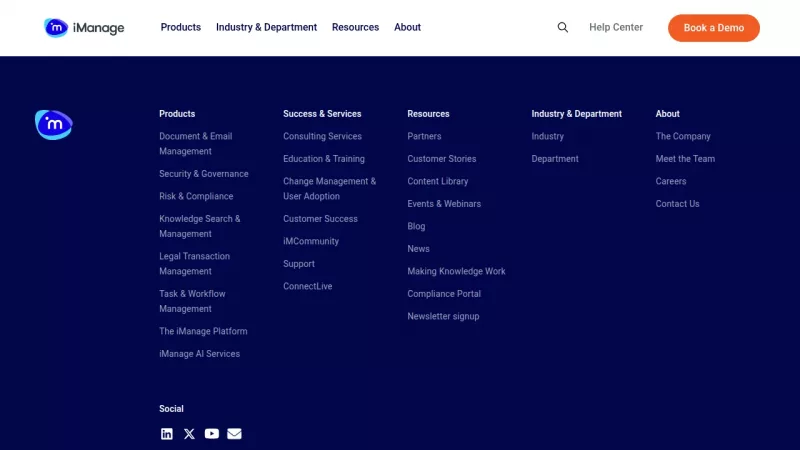Open the search magnifier icon
This screenshot has height=450, width=800.
coord(562,28)
